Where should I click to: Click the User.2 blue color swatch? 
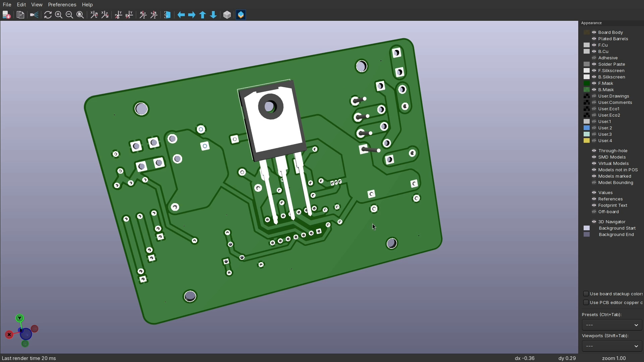click(x=587, y=128)
